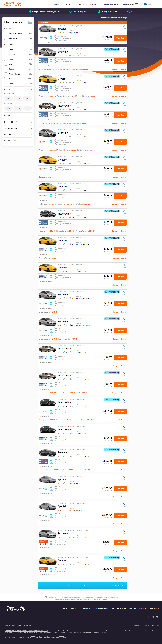Expand the Car Supplier filter section
The width and height of the screenshot is (162, 644).
coord(18,141)
